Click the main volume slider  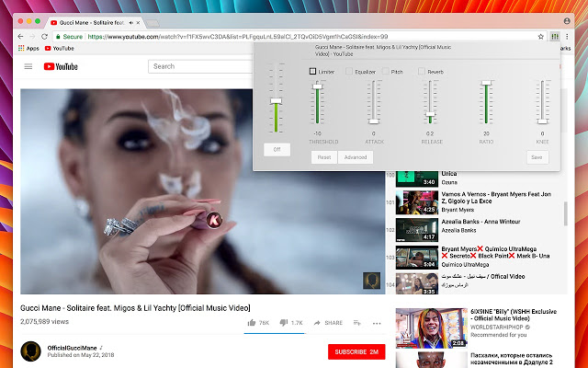276,101
